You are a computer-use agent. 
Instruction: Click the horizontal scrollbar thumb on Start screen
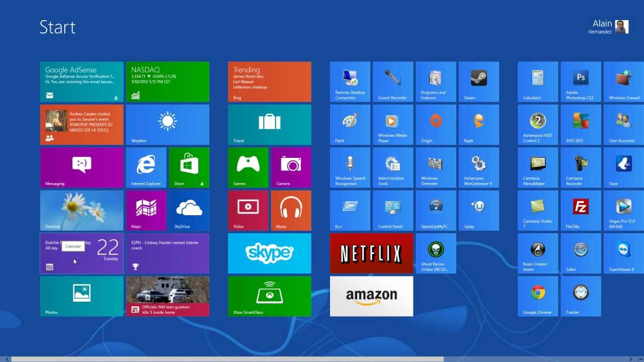coord(227,359)
